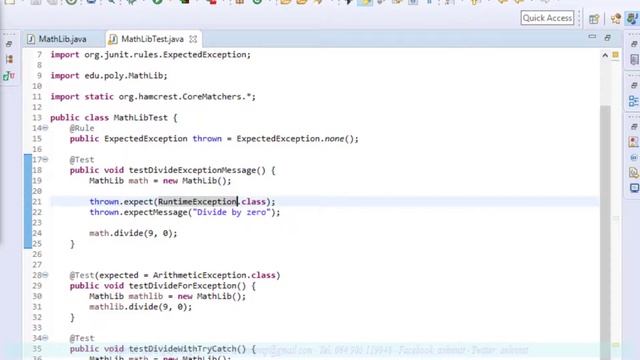Collapse testDivideExceptionMessage fold on line 17
This screenshot has width=640, height=360.
pyautogui.click(x=45, y=160)
